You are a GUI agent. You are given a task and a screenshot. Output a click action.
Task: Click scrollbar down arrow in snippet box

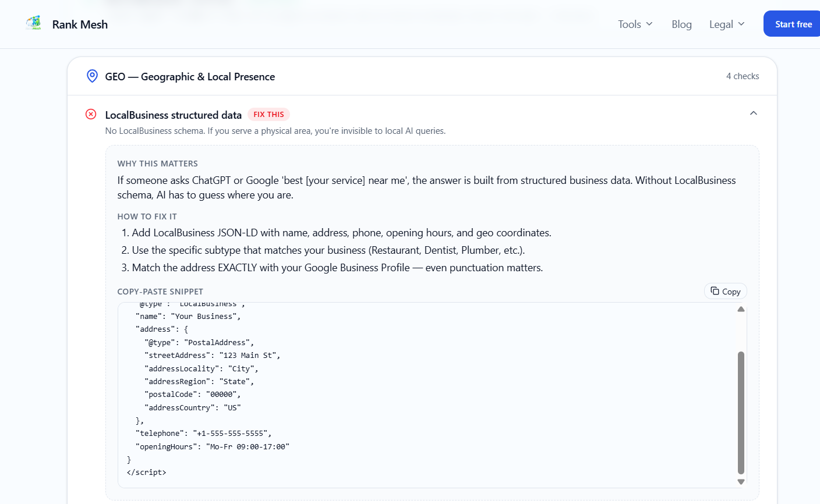(741, 481)
